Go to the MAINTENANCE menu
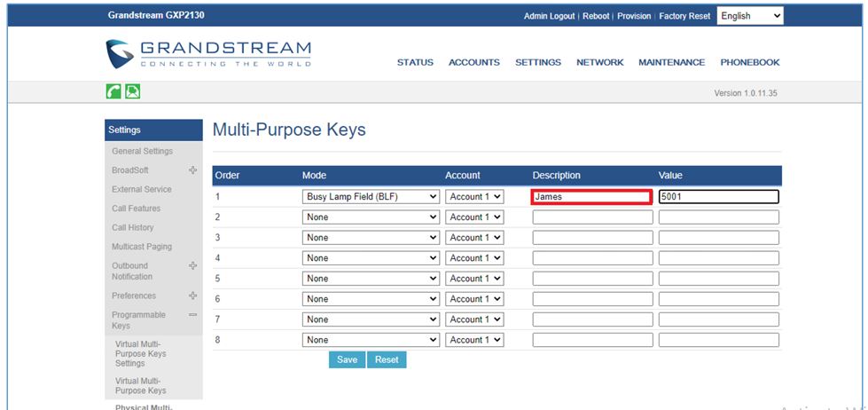Screen dimensions: 868x410 671,63
